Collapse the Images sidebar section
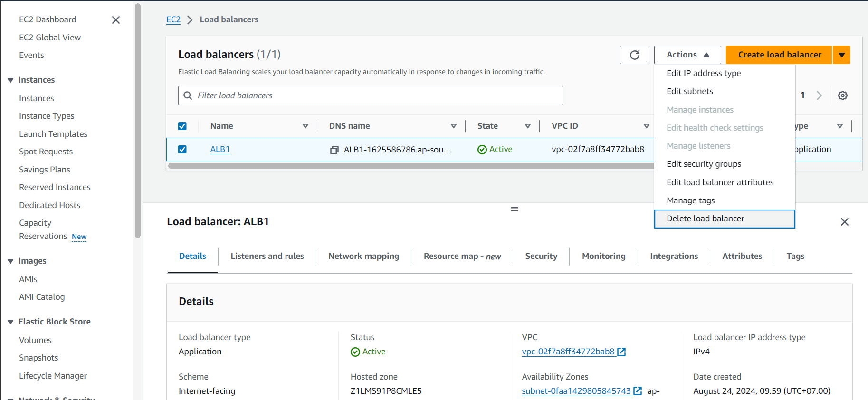The width and height of the screenshot is (868, 400). click(x=10, y=261)
